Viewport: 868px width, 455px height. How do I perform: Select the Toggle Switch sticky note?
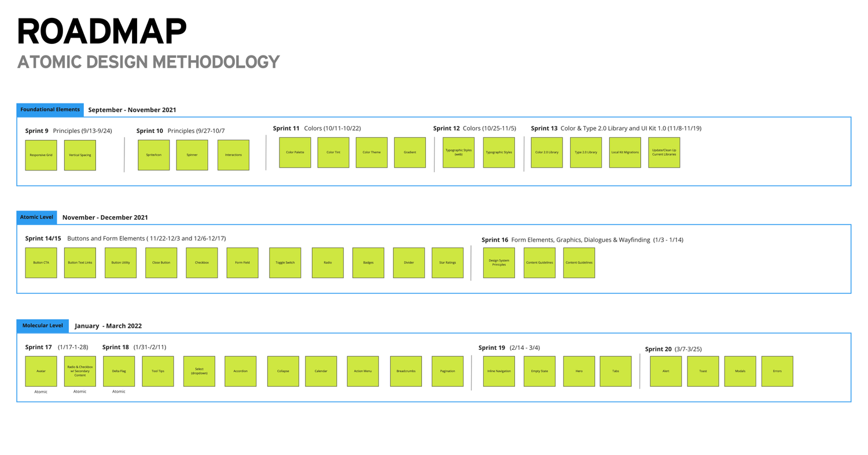(285, 262)
